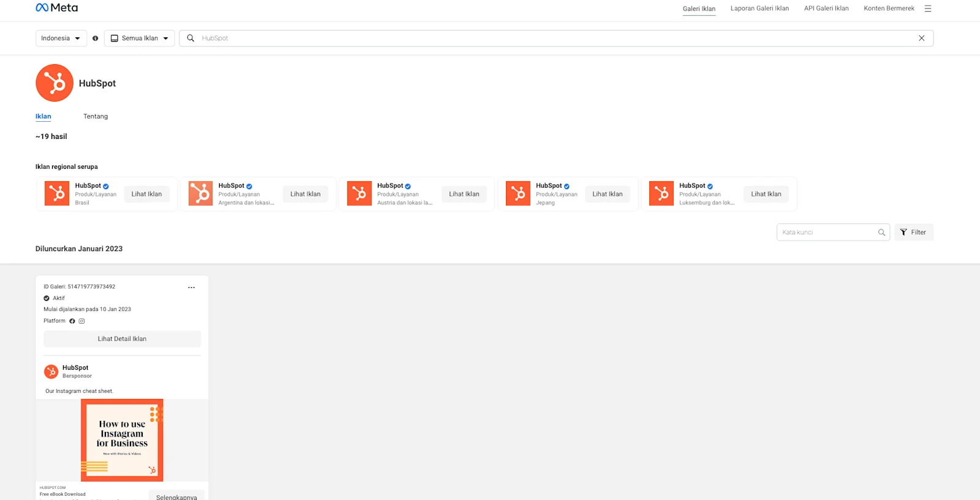The width and height of the screenshot is (980, 500).
Task: Click Our Instagram cheat sheet text
Action: (x=79, y=391)
